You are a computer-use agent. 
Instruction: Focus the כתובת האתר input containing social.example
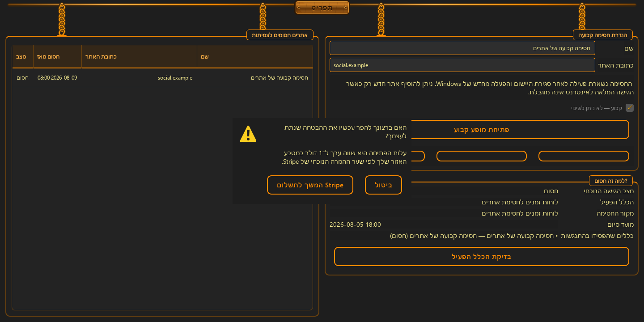pyautogui.click(x=462, y=65)
